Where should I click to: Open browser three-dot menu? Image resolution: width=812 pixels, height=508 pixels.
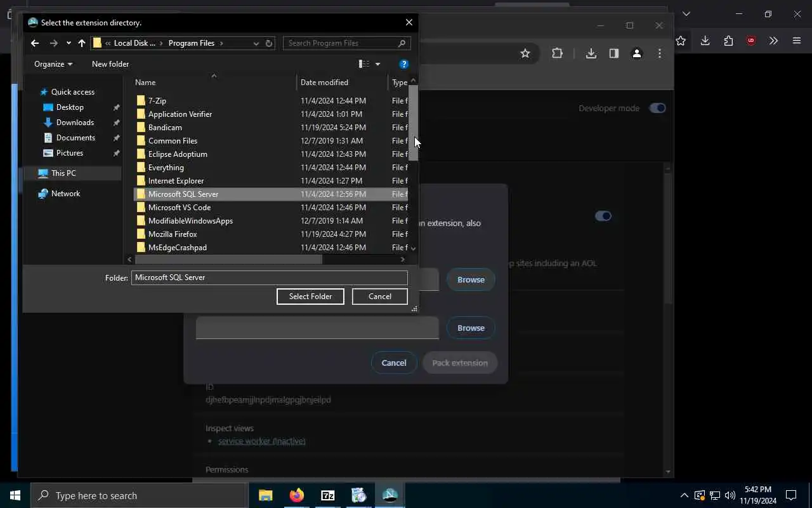[x=660, y=53]
